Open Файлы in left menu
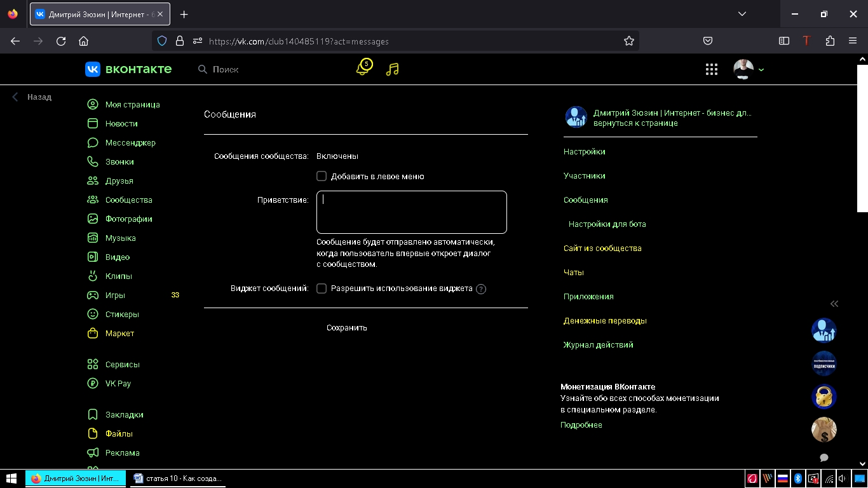Screen dimensions: 868x488 (119, 434)
